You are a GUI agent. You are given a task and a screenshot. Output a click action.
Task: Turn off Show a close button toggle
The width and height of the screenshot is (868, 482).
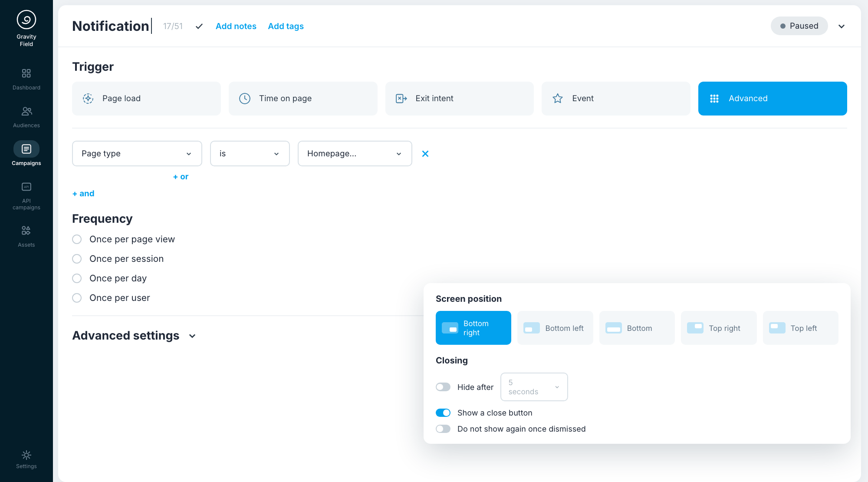[x=443, y=413]
